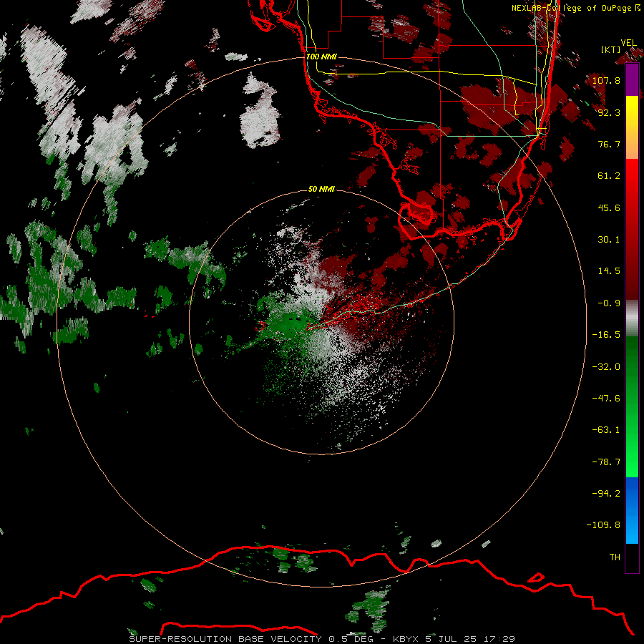
Task: Click the purple segment of the color bar
Action: coord(632,80)
